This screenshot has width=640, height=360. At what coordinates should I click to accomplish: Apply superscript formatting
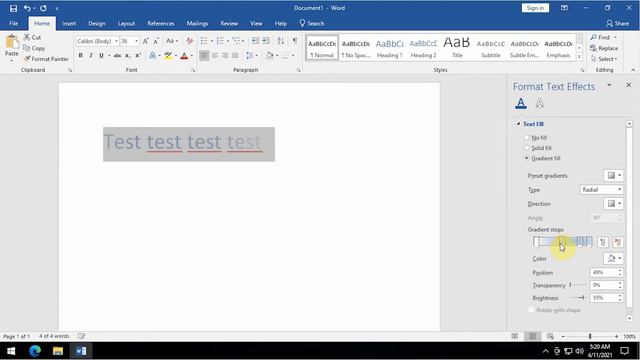coord(138,56)
